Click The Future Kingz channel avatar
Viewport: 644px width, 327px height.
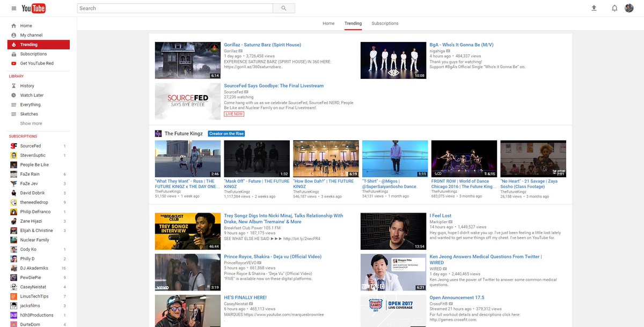tap(158, 134)
